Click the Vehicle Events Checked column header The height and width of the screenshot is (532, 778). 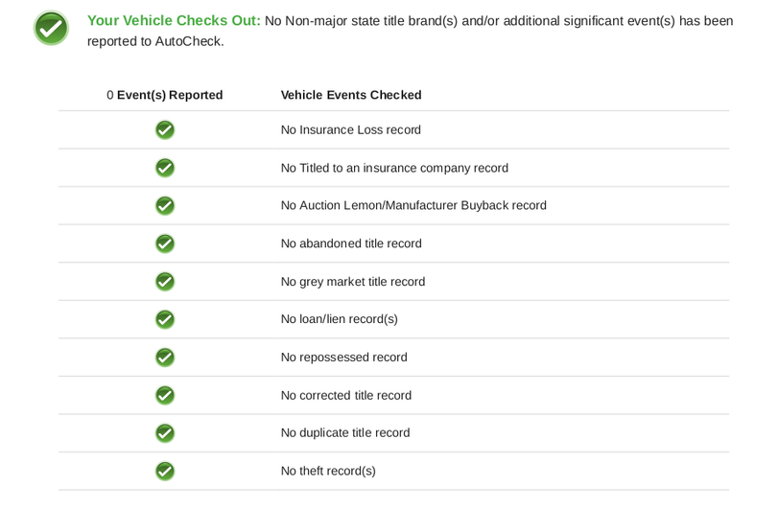coord(351,95)
